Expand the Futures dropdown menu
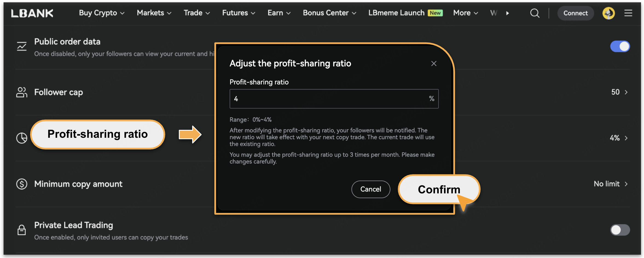 click(239, 13)
